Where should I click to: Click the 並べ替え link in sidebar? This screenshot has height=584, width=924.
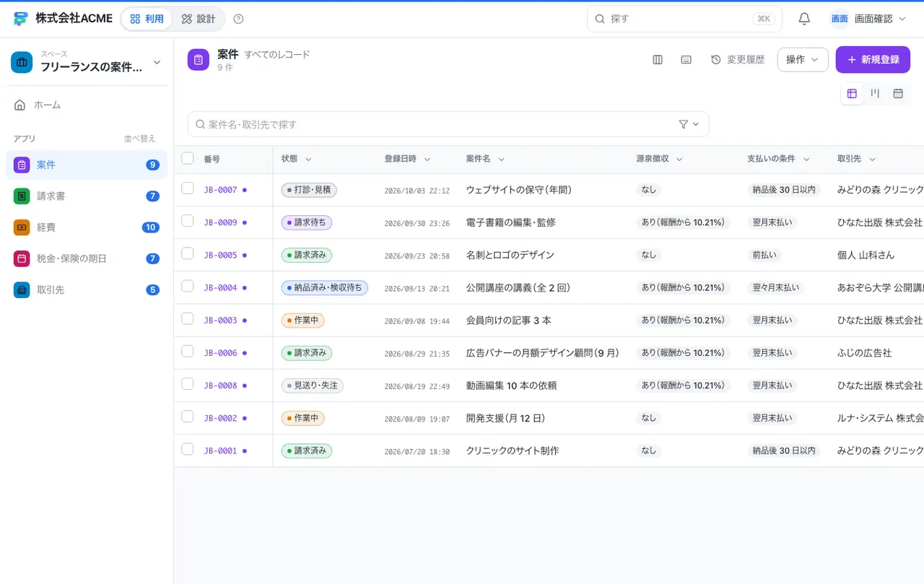click(139, 139)
